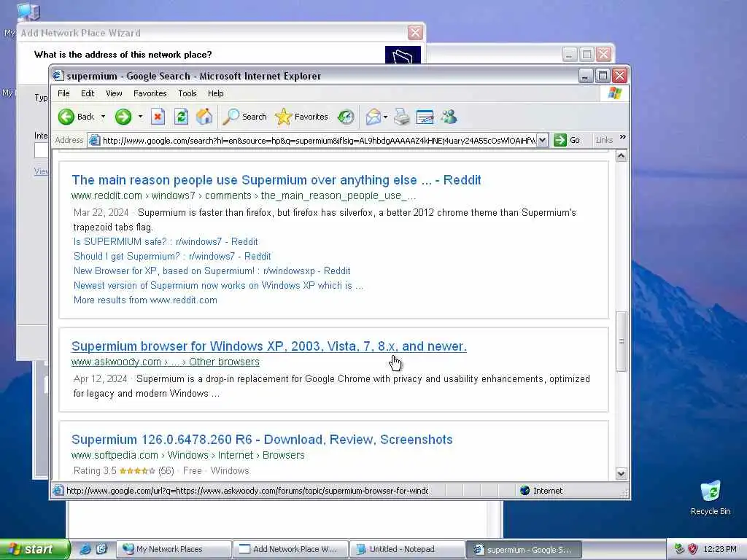Click the Mail envelope icon

click(373, 117)
